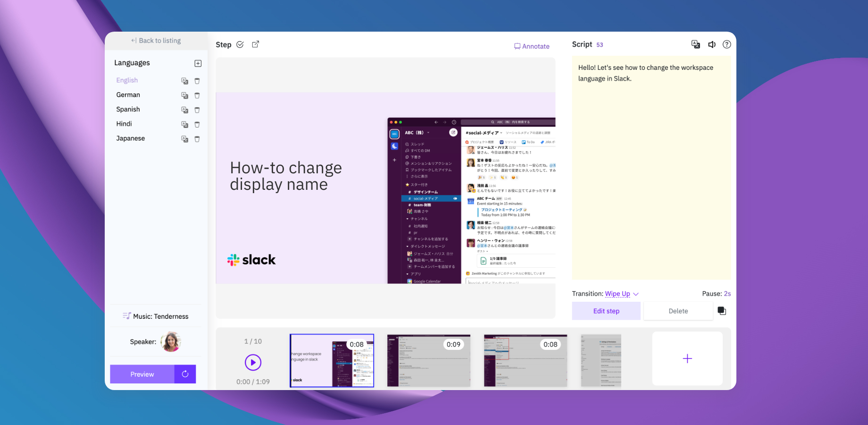
Task: Open the Wipe Up transition dropdown
Action: coord(622,294)
